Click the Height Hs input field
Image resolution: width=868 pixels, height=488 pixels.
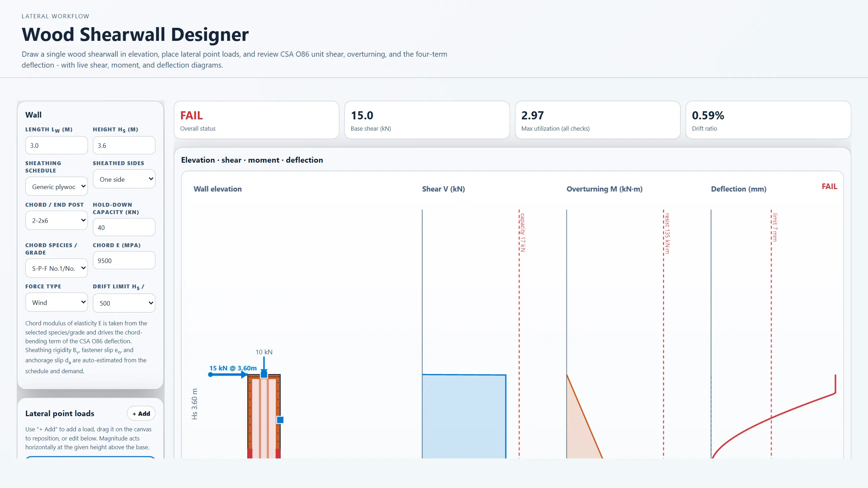[x=124, y=145]
